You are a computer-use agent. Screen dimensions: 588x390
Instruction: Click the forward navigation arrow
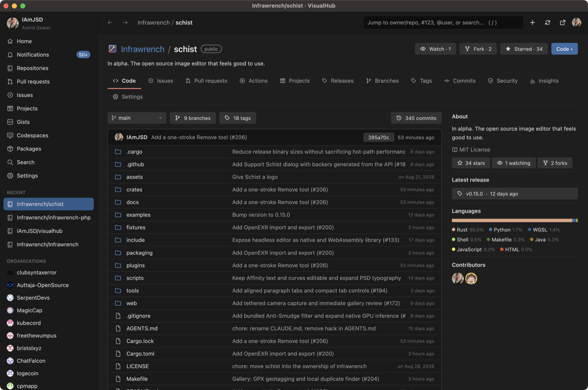coord(125,22)
